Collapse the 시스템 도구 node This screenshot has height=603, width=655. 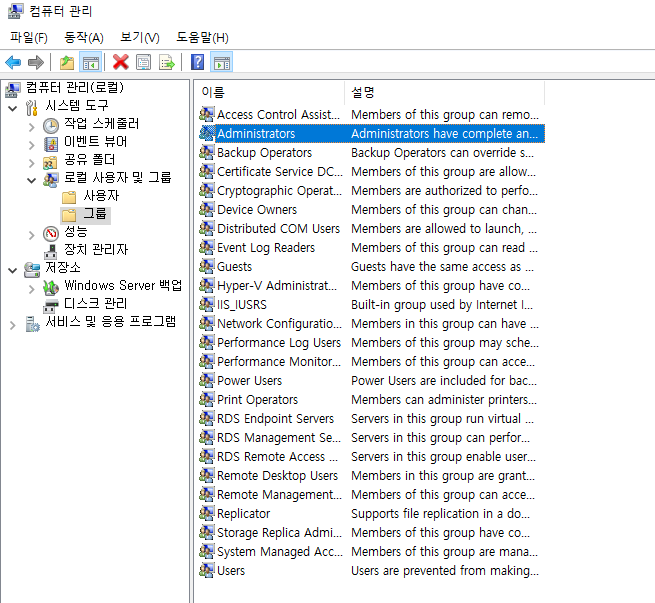13,109
